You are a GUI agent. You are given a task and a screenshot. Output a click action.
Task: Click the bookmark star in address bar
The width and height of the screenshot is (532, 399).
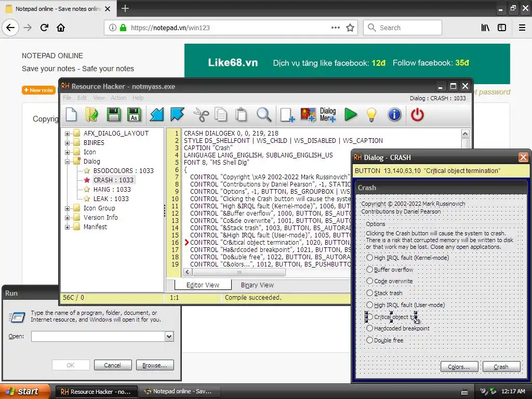(350, 28)
